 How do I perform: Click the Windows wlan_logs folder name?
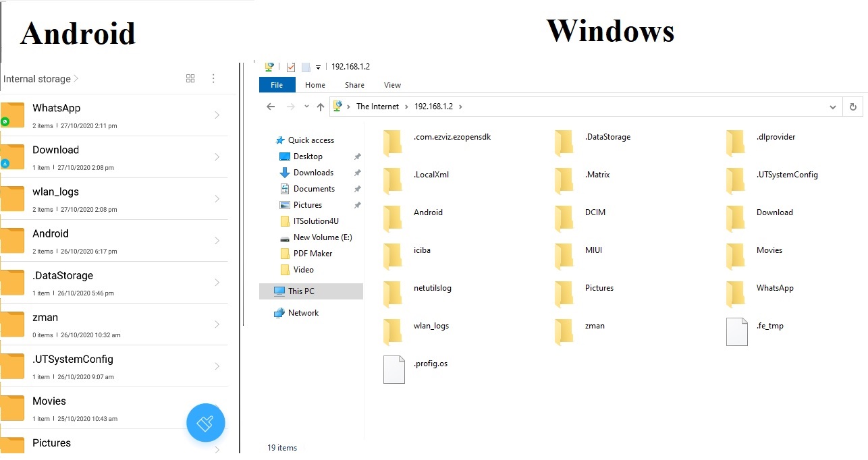tap(431, 326)
